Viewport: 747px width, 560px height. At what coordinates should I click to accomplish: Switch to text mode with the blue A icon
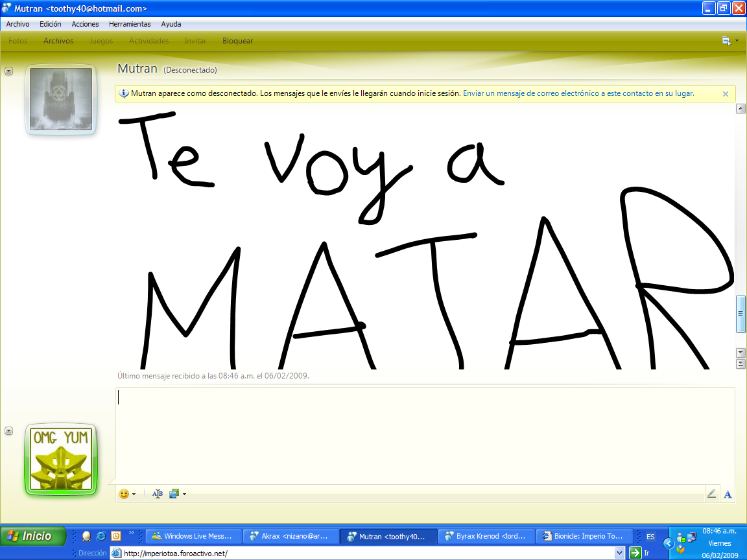click(x=727, y=493)
